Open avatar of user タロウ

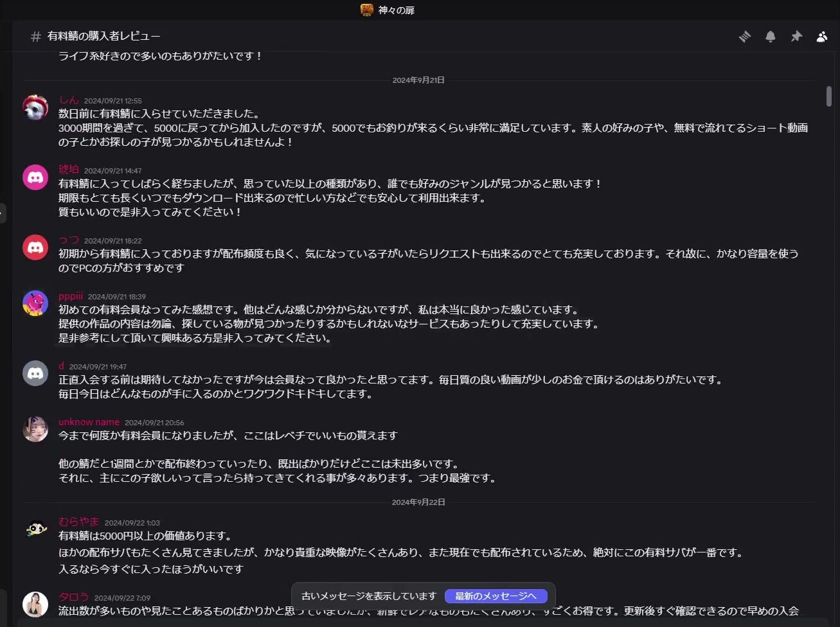[35, 605]
